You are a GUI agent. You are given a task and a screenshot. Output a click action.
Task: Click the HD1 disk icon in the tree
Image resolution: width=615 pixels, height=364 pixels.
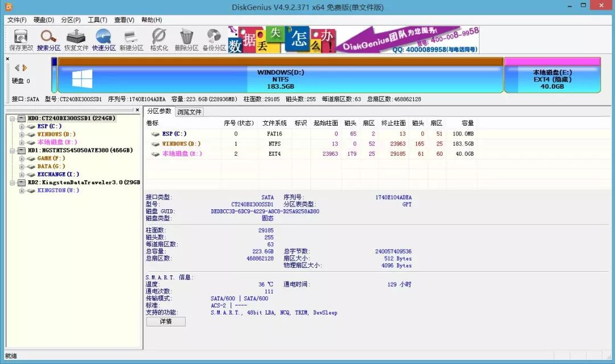click(22, 151)
